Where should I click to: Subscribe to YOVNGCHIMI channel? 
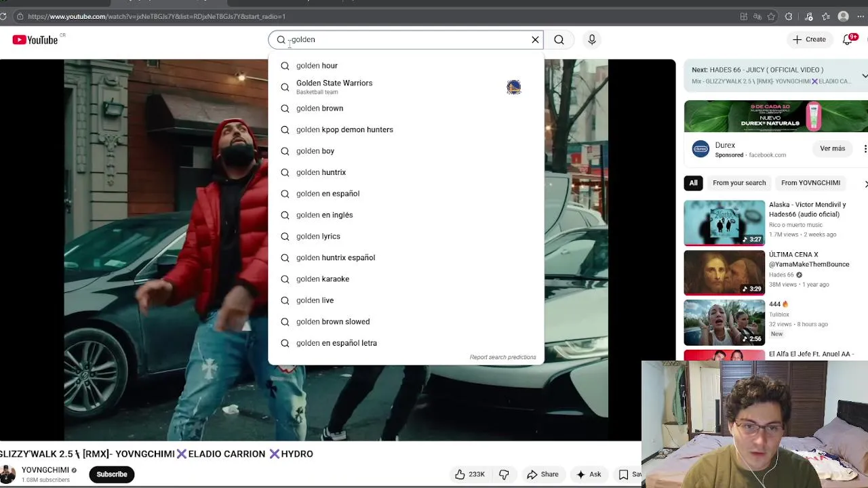112,474
